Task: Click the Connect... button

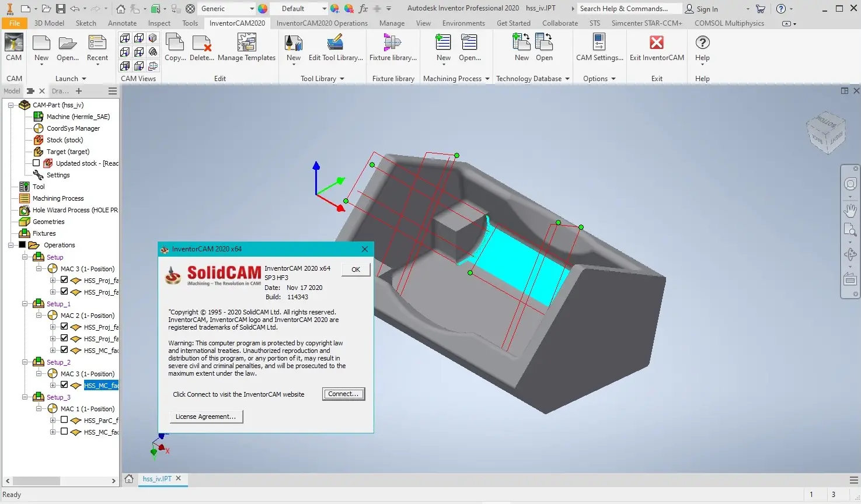Action: point(344,394)
